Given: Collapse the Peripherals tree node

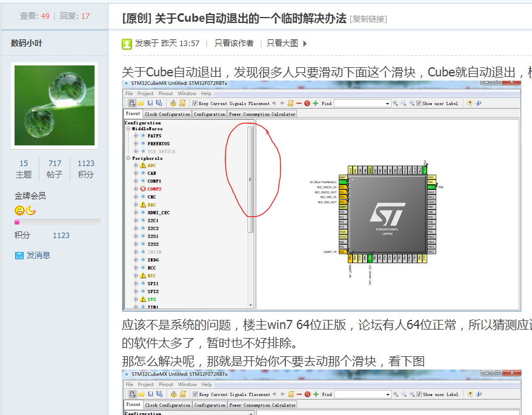Looking at the screenshot, I should click(128, 158).
